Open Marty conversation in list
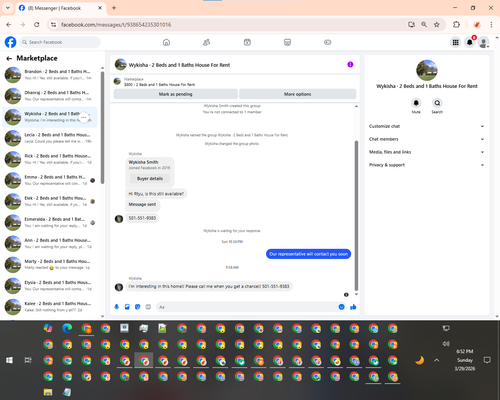The width and height of the screenshot is (500, 400). (x=50, y=264)
